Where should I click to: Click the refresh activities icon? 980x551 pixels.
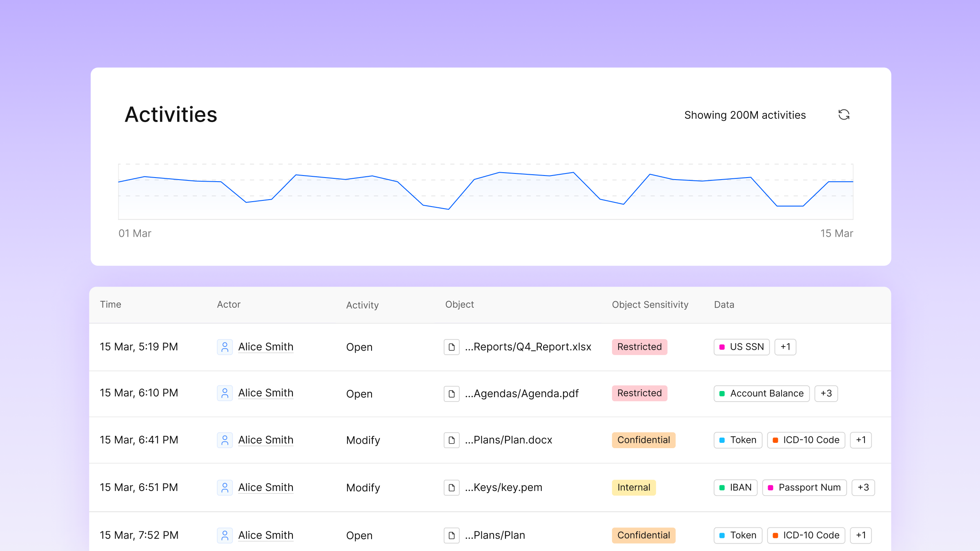pos(844,115)
